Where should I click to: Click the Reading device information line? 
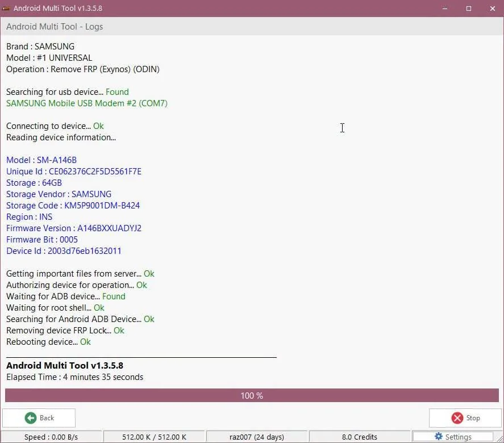61,137
